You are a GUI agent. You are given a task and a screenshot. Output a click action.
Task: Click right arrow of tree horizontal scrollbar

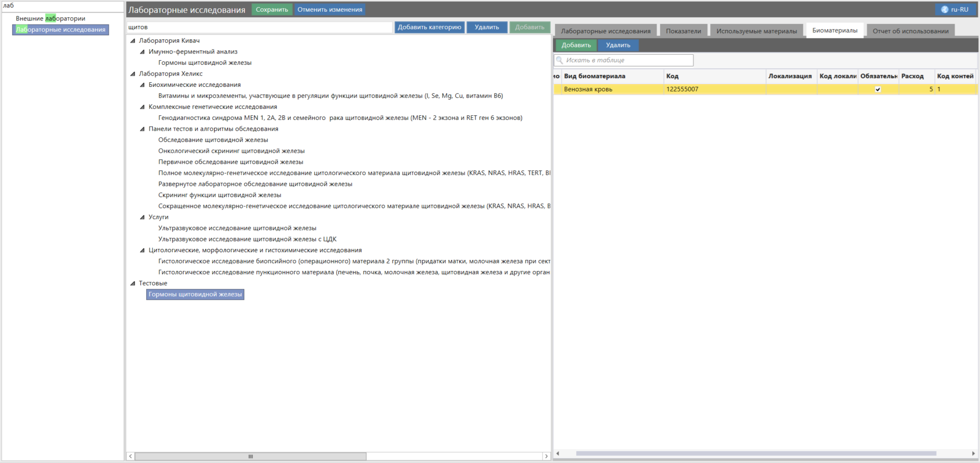[546, 456]
